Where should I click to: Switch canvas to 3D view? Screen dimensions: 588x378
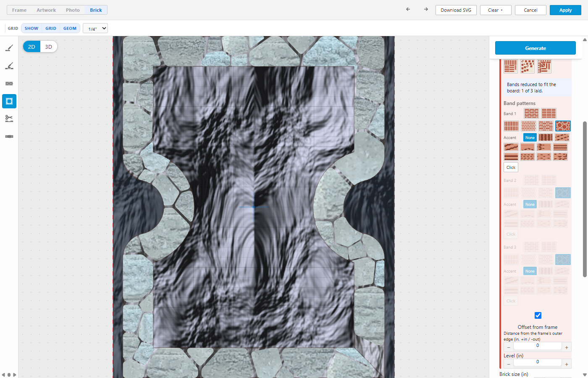pyautogui.click(x=49, y=47)
